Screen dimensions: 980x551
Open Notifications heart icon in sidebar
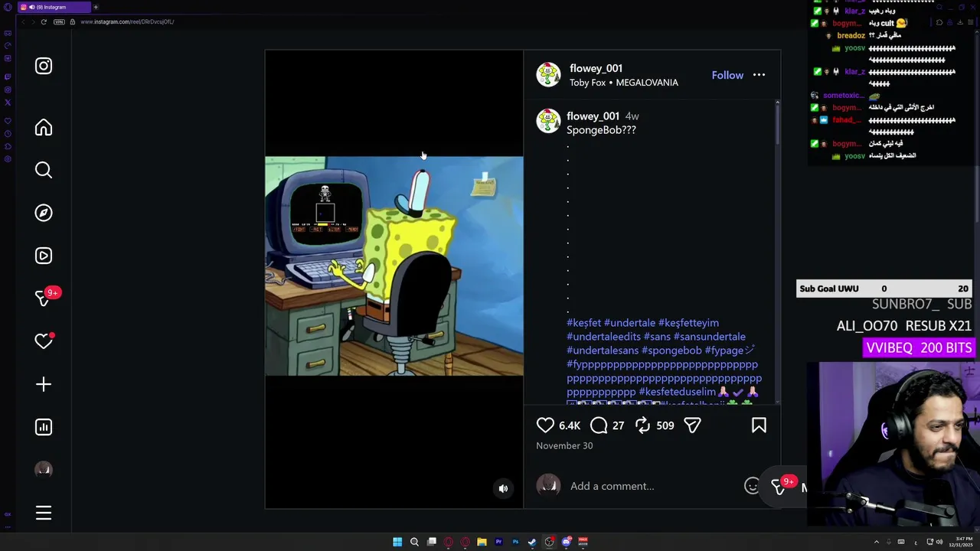(x=44, y=341)
